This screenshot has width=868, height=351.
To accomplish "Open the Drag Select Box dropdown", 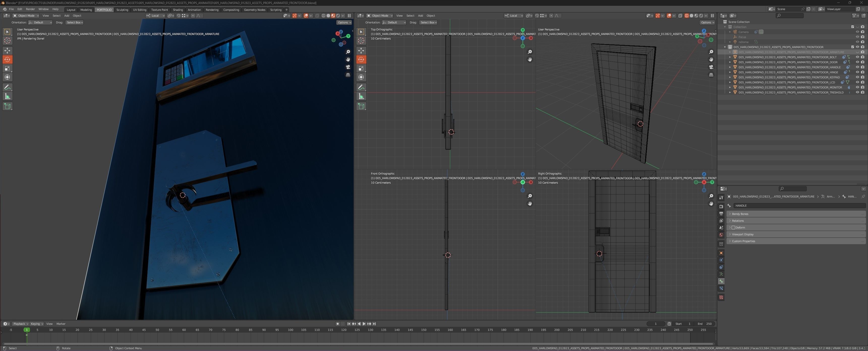I will [74, 22].
